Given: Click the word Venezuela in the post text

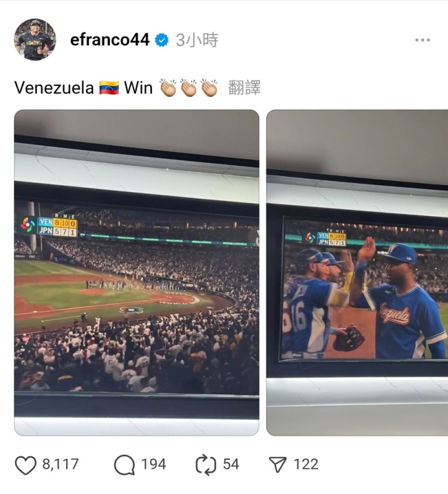Looking at the screenshot, I should click(54, 88).
